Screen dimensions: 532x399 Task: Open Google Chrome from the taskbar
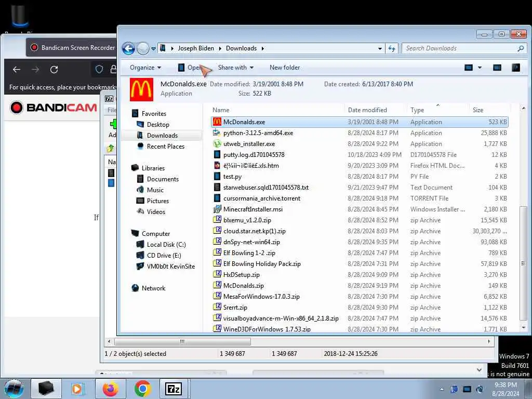(142, 389)
